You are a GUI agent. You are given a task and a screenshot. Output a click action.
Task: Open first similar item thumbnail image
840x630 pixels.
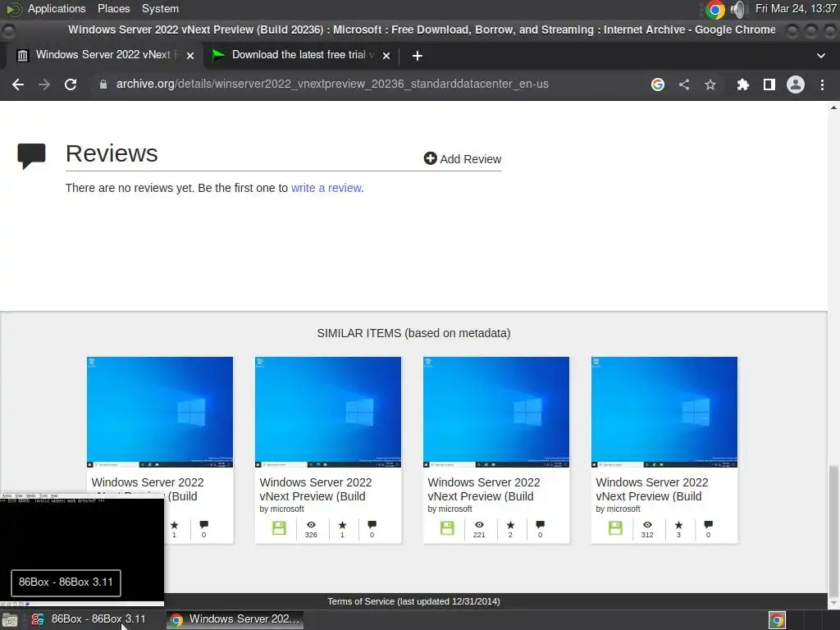coord(160,412)
